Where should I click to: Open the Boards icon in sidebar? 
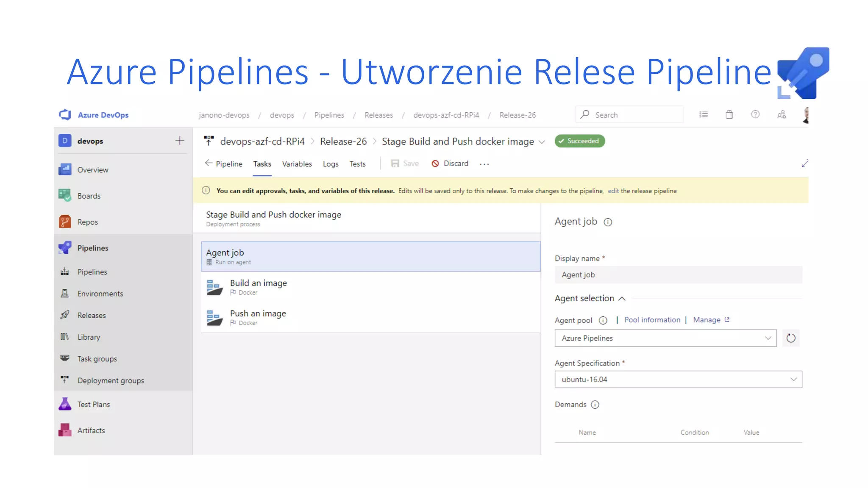pos(65,196)
